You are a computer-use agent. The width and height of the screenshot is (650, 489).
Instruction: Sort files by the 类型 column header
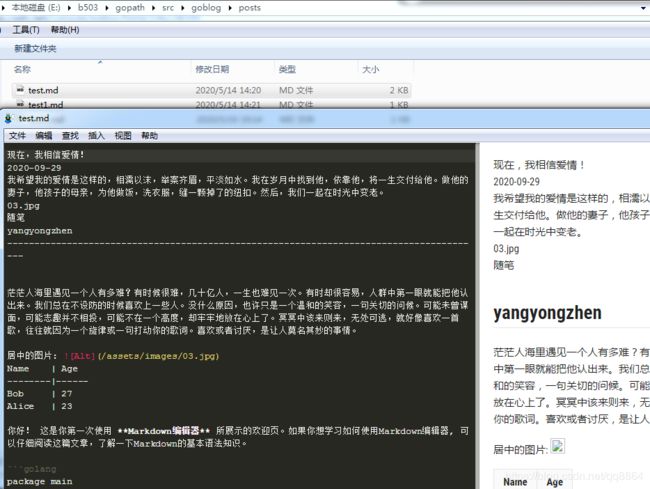coord(287,69)
